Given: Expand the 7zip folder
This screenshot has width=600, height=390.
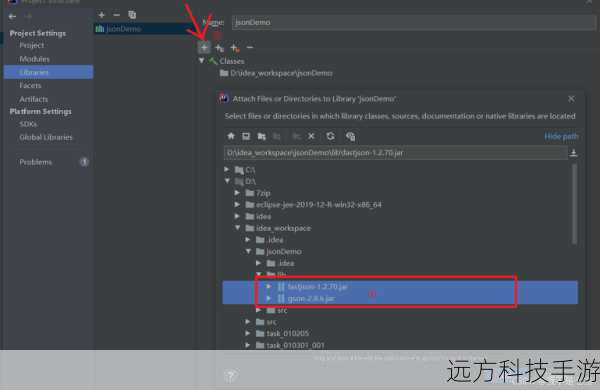Looking at the screenshot, I should 237,193.
